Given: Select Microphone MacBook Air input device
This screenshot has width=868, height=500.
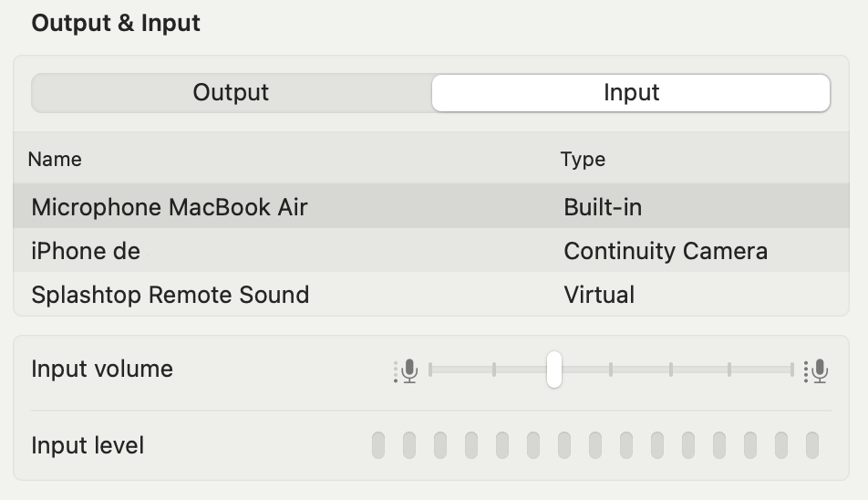Looking at the screenshot, I should point(430,206).
